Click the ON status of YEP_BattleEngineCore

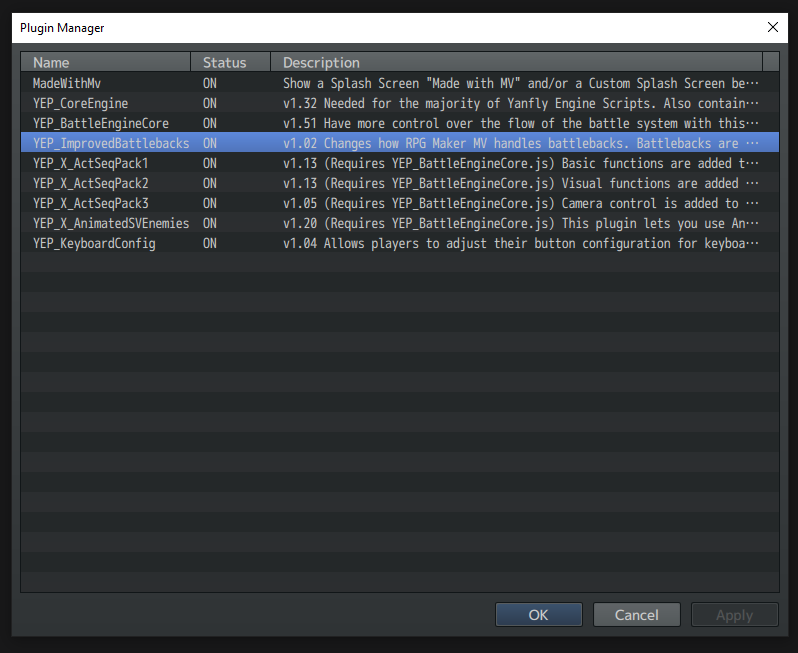(210, 123)
